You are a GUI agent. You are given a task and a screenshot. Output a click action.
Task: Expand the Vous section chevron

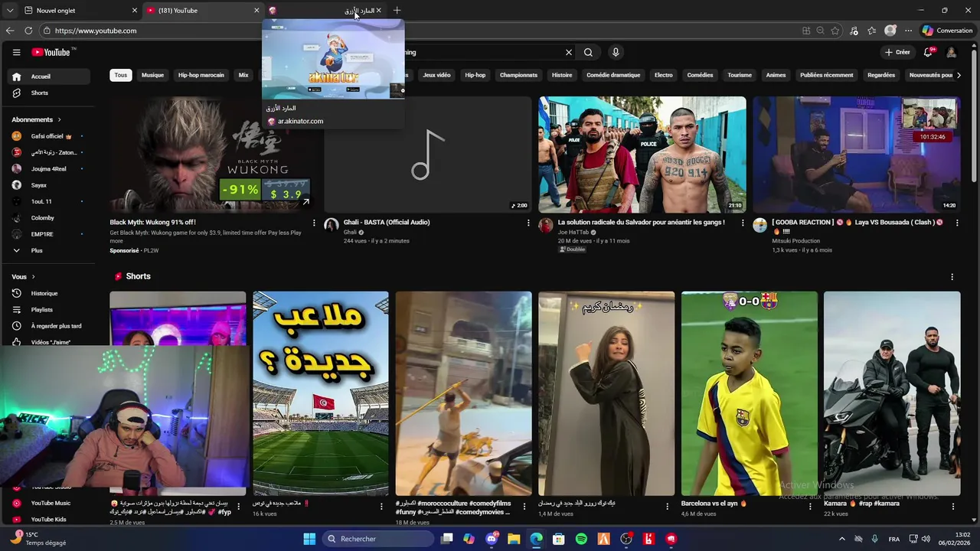pyautogui.click(x=33, y=277)
